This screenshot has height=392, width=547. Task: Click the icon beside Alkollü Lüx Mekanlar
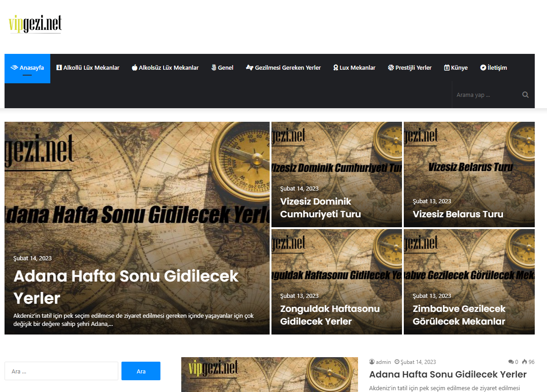click(x=59, y=68)
